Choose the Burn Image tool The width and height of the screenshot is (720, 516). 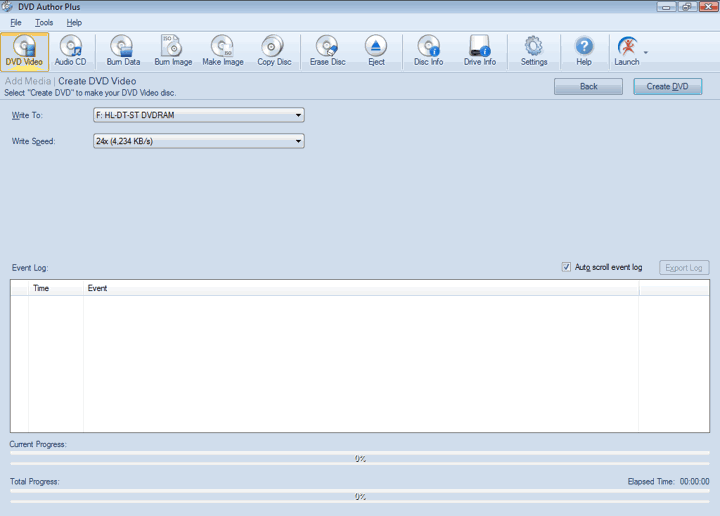pos(173,51)
